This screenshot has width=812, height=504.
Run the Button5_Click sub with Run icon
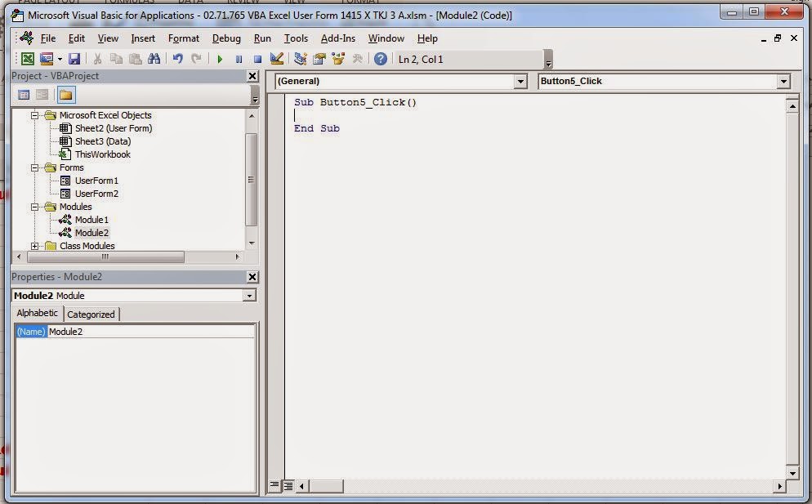(220, 57)
